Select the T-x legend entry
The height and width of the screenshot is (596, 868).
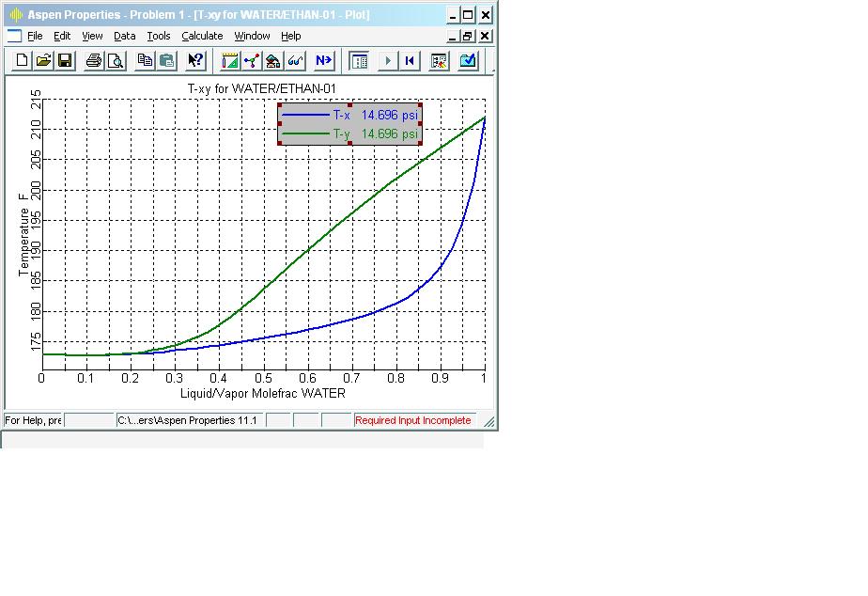[349, 116]
